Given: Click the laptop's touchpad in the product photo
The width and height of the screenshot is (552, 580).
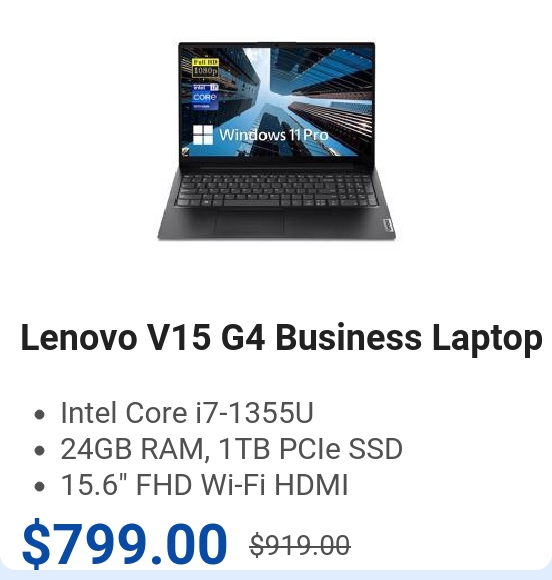Looking at the screenshot, I should click(249, 222).
